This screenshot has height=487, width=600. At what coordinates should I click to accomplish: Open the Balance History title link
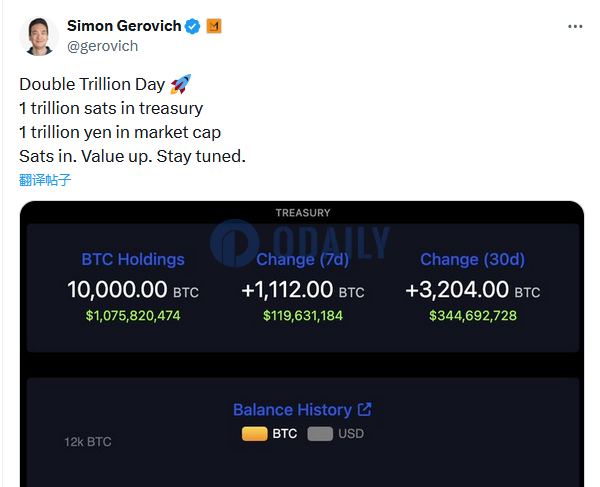pyautogui.click(x=293, y=410)
